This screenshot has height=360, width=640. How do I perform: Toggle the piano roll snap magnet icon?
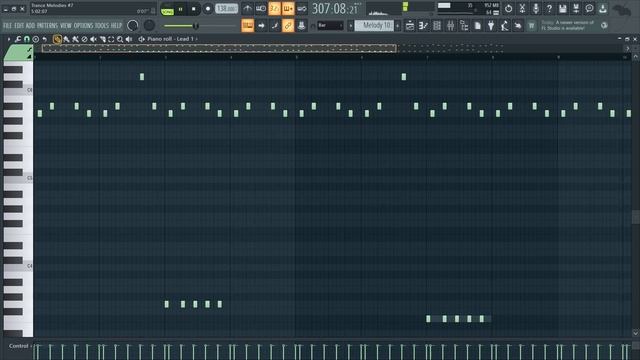click(x=27, y=39)
